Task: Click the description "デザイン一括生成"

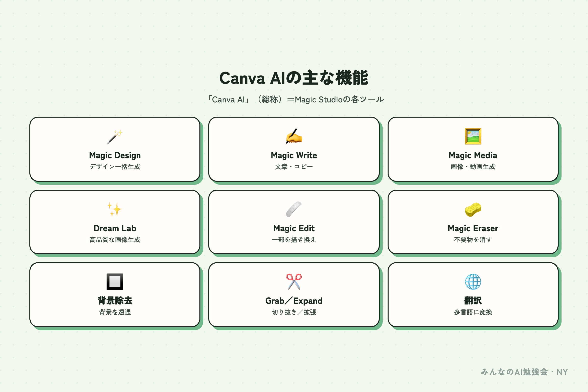Action: 115,167
